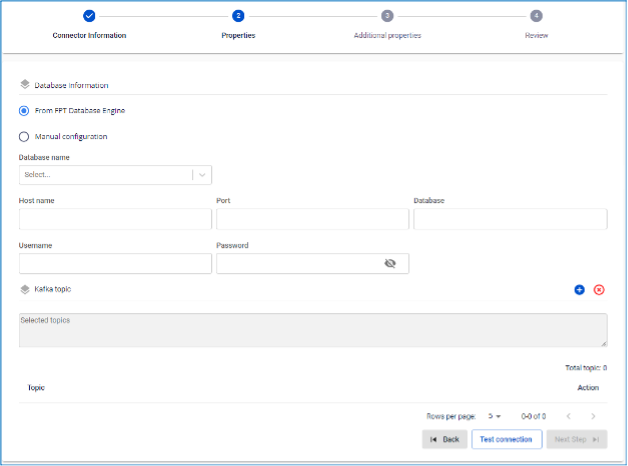Open the Database name Select dropdown
The image size is (628, 466).
pos(115,175)
